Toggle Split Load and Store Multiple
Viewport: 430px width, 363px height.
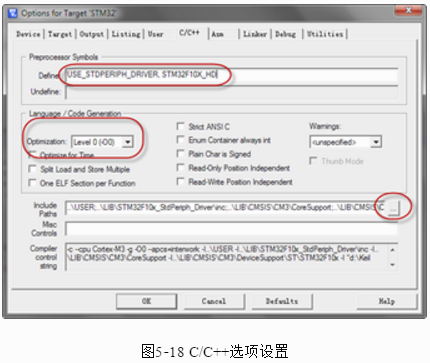tap(32, 169)
